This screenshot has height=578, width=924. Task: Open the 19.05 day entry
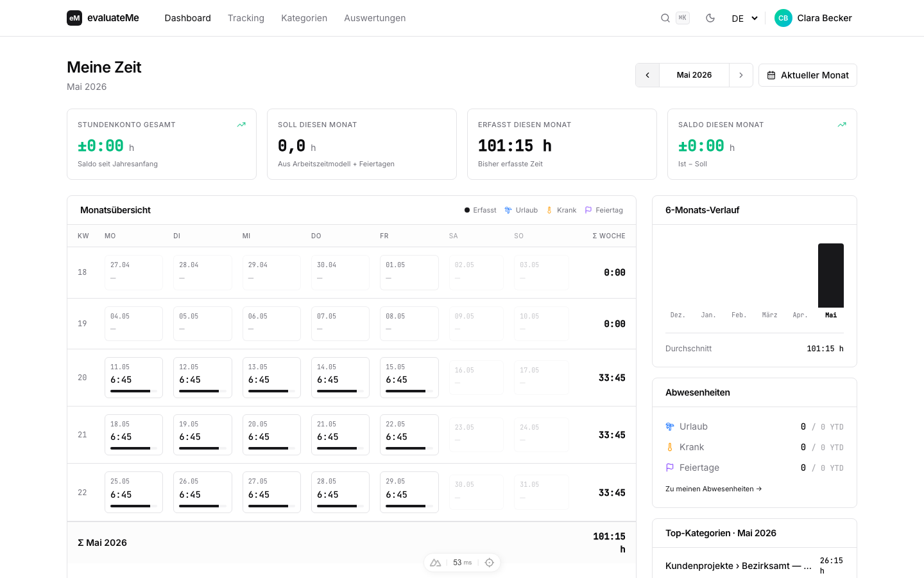203,435
